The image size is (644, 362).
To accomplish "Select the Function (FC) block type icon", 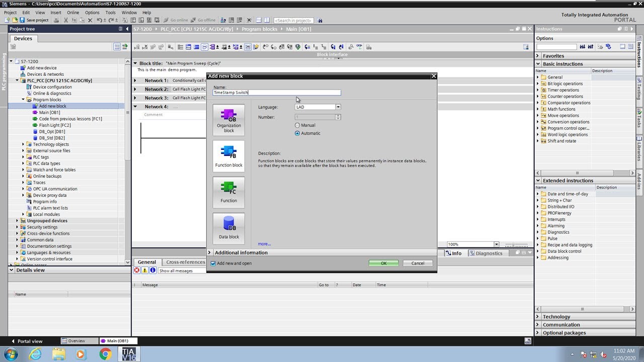I will 229,193.
